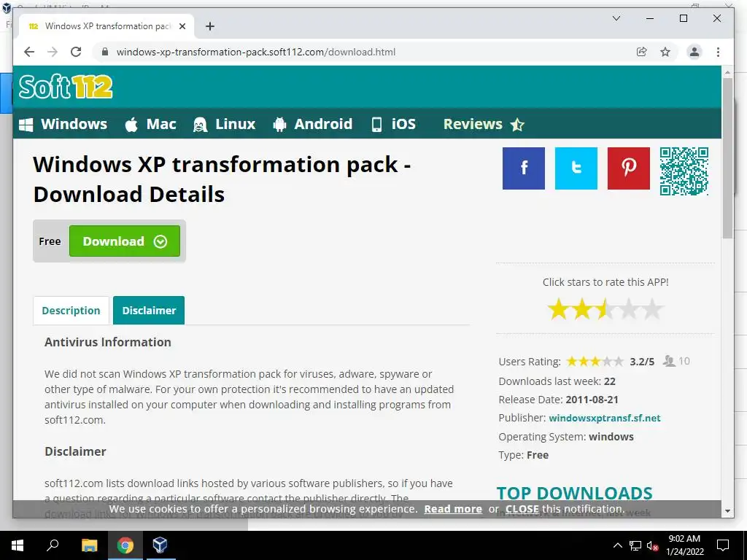Click the TOP DOWNLOADS heading
Image resolution: width=747 pixels, height=560 pixels.
[574, 494]
